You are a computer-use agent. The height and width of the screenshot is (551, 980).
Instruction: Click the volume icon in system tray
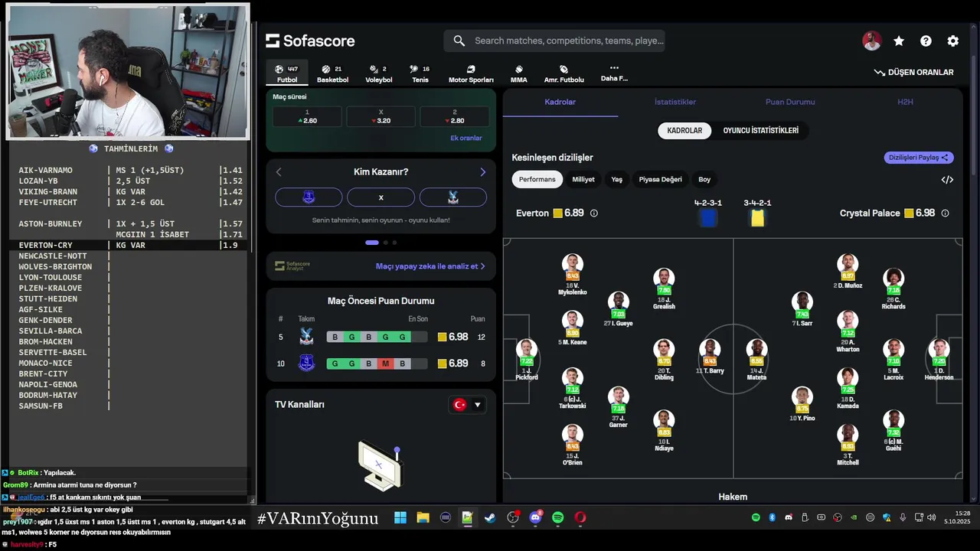931,518
